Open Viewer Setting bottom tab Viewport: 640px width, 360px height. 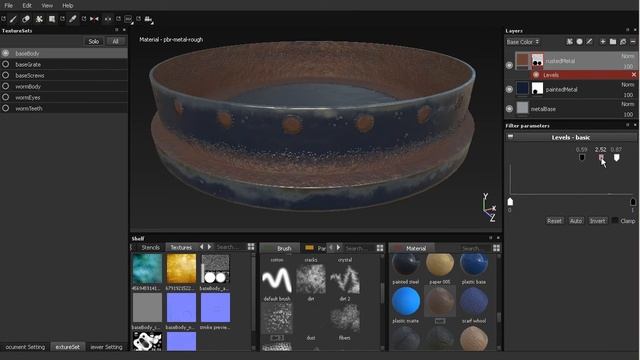(106, 347)
